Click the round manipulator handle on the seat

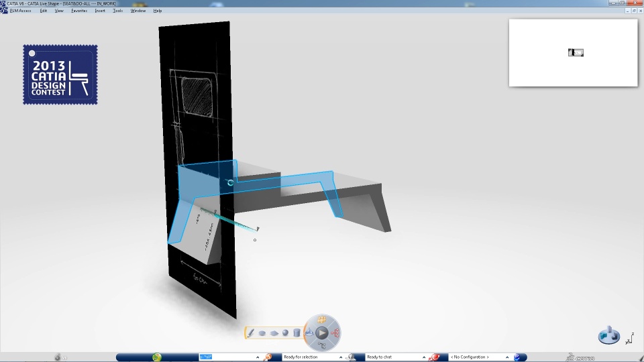click(x=230, y=182)
